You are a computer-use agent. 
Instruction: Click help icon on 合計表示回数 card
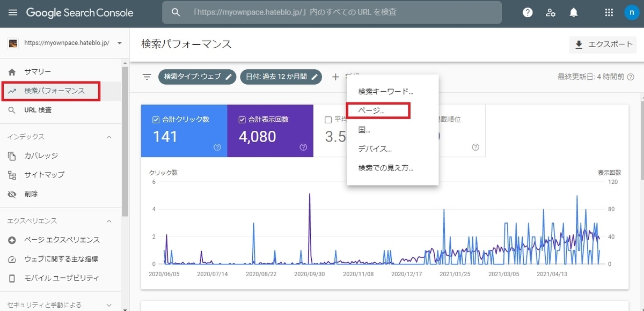303,147
